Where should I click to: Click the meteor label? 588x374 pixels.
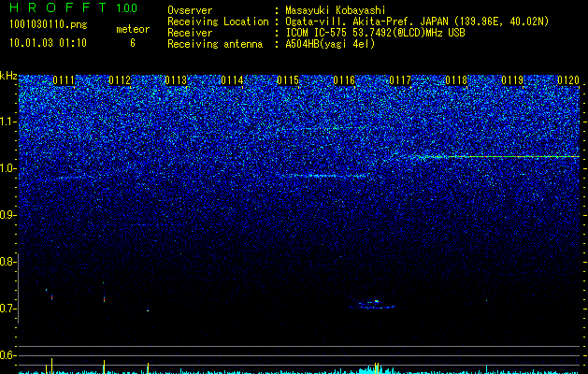[x=133, y=29]
